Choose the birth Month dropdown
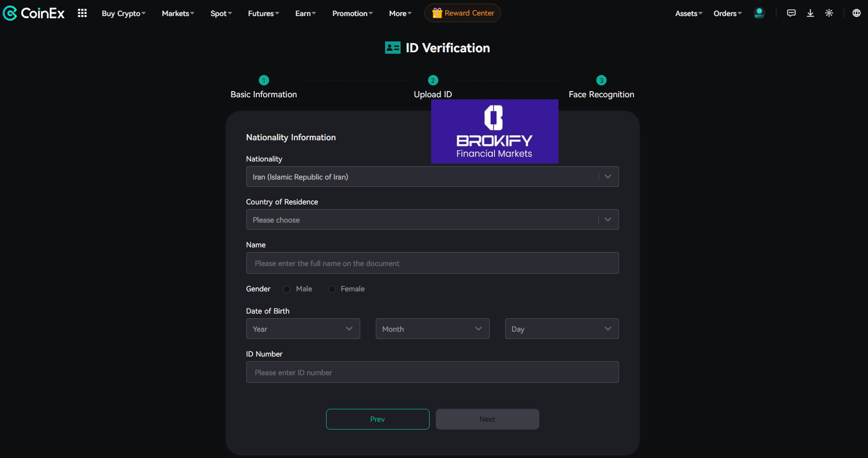This screenshot has width=868, height=458. (x=432, y=329)
